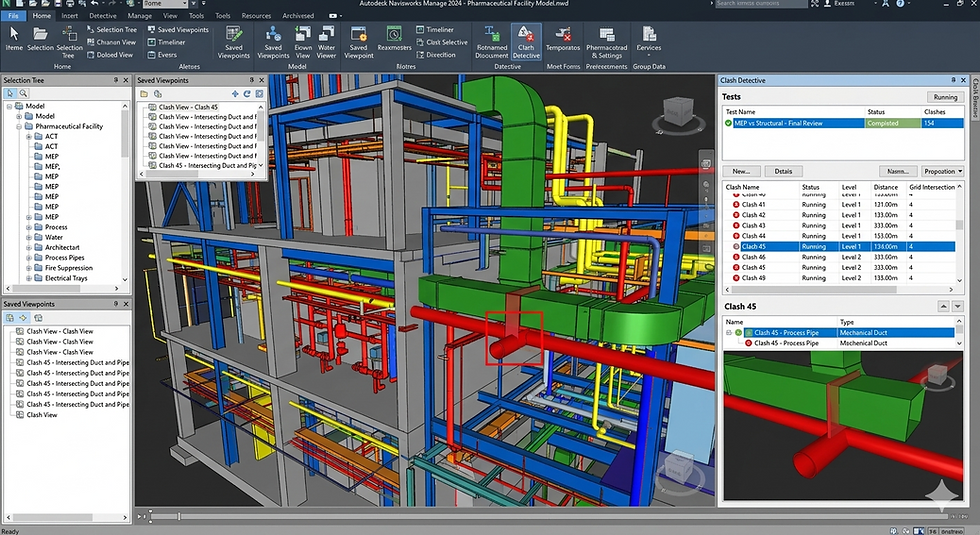Viewport: 980px width, 535px height.
Task: Click the Running button in Tests section
Action: (x=945, y=97)
